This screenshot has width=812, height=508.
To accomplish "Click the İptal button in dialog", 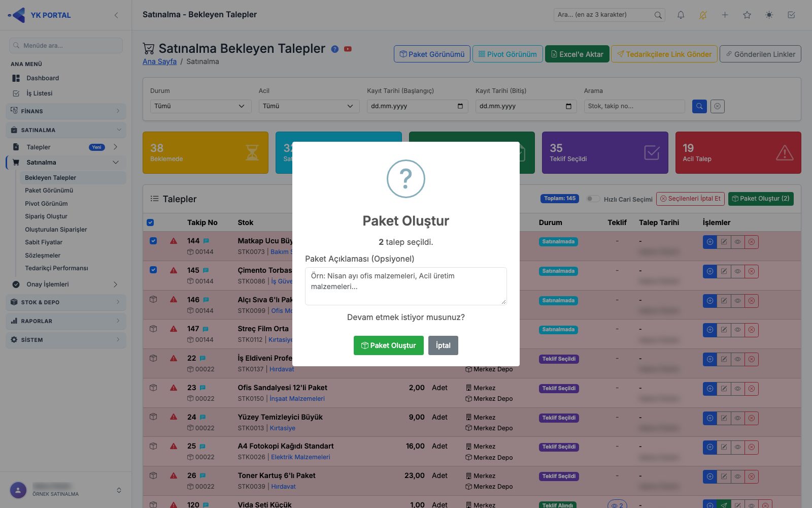I will pos(443,345).
